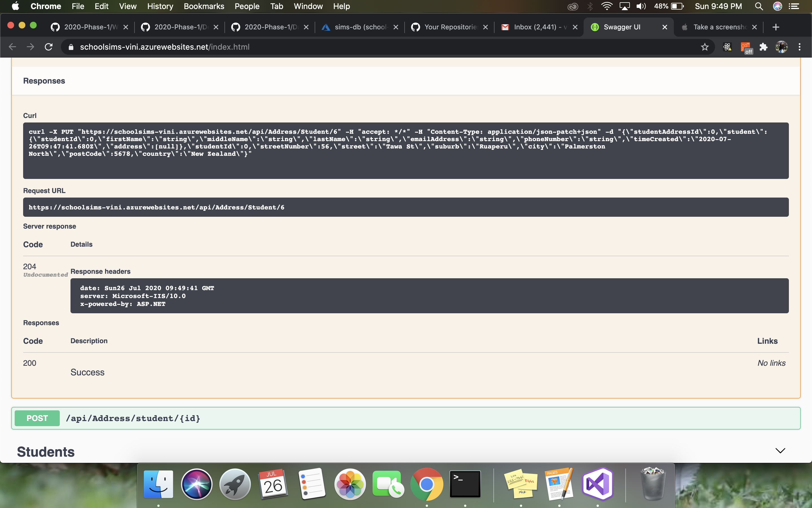Open Launchpad in the dock

[x=235, y=484]
